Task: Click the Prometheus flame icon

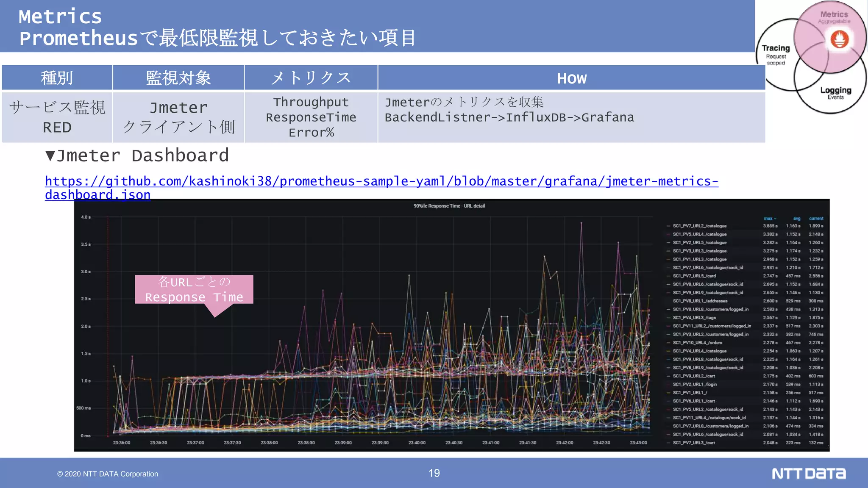Action: 840,40
